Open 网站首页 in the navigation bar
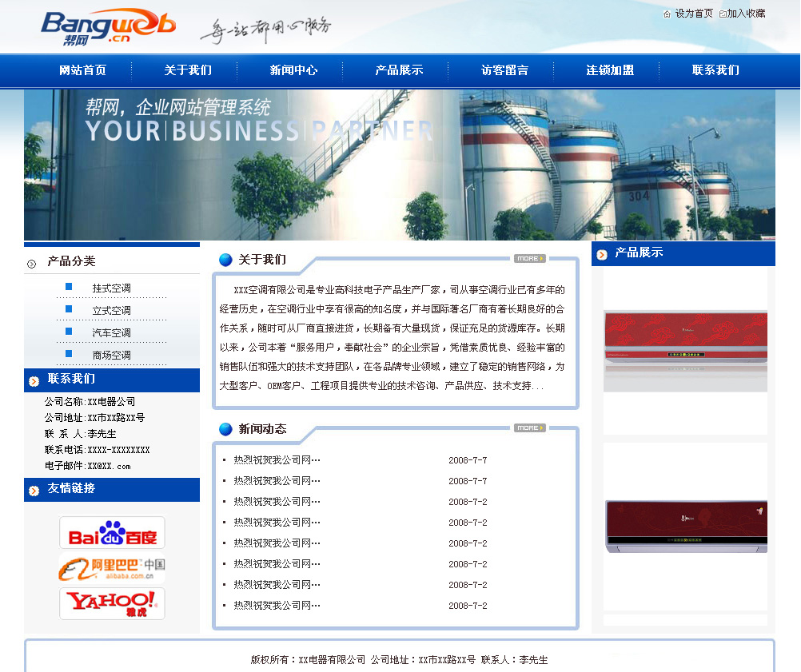This screenshot has width=801, height=672. tap(82, 70)
